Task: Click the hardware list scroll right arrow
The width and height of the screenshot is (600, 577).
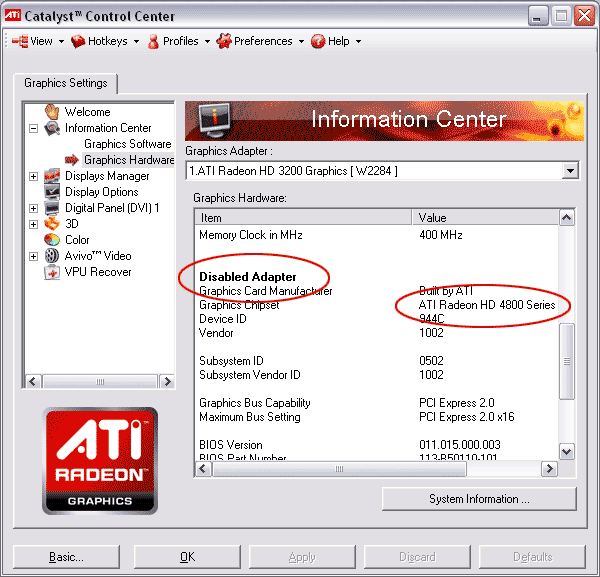Action: (549, 469)
